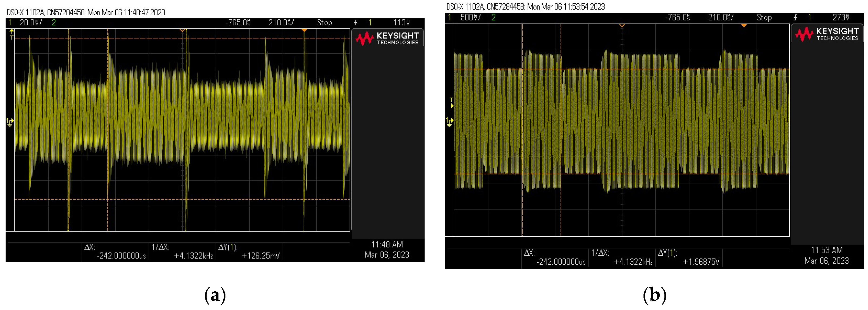Select the solid orange time marker in (a)
Image resolution: width=868 pixels, height=310 pixels.
304,30
